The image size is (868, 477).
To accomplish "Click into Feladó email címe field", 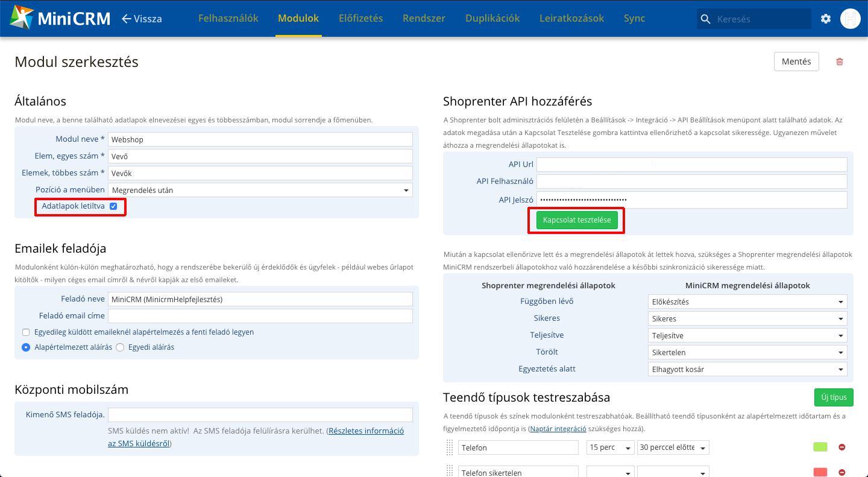I will [x=260, y=316].
